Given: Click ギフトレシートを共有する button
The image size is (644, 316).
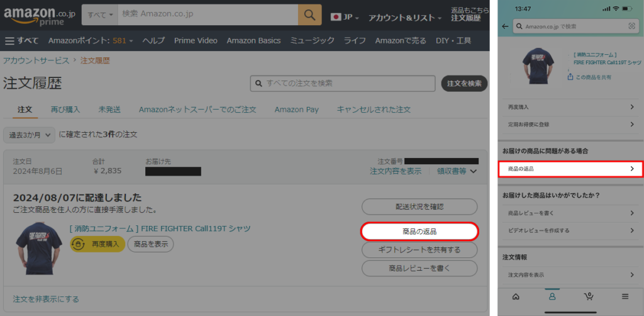Looking at the screenshot, I should (x=419, y=250).
